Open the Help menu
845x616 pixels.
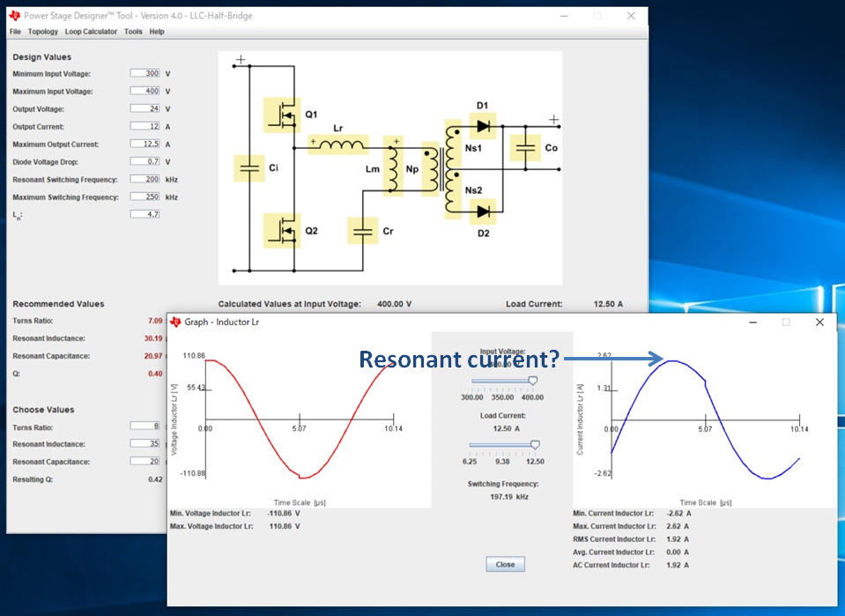(157, 32)
